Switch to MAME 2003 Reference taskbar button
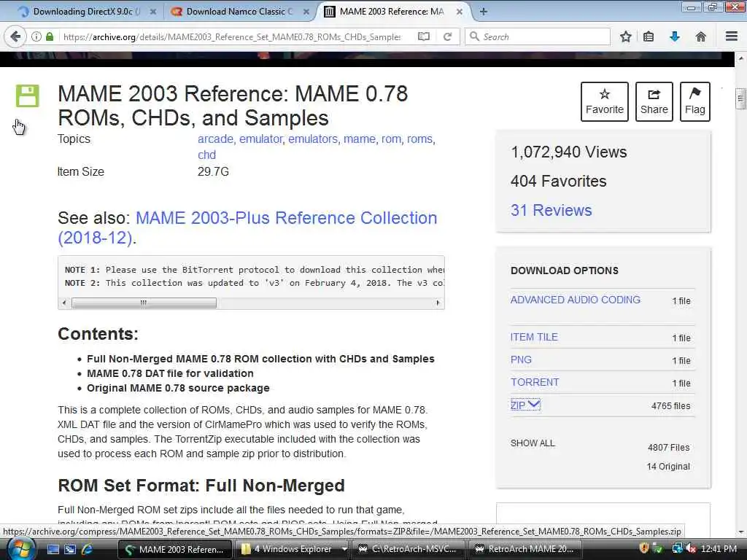Viewport: 747px width, 560px height. [175, 550]
